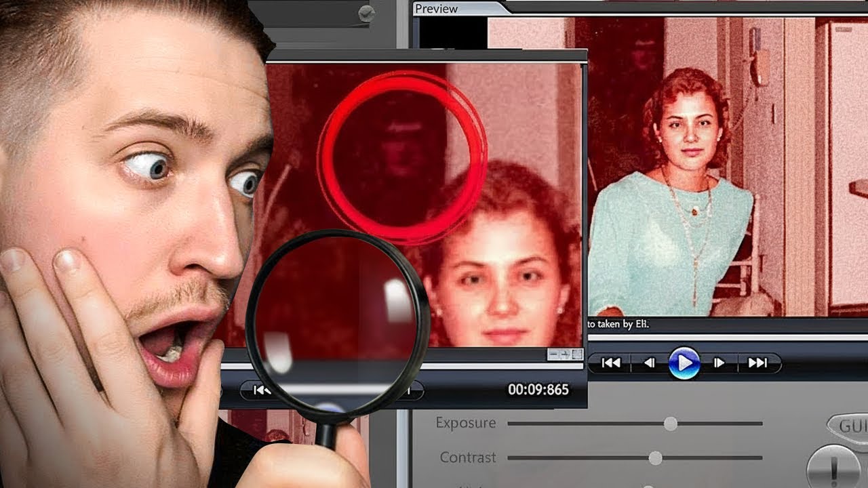Click the 'taken by Eli.' caption text
Viewport: 868px width, 488px height.
click(x=624, y=325)
